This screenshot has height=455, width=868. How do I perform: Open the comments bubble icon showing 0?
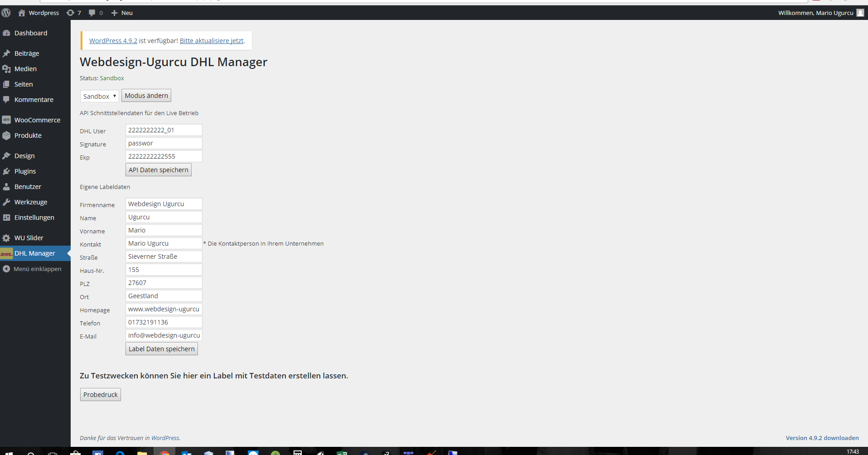pyautogui.click(x=96, y=13)
